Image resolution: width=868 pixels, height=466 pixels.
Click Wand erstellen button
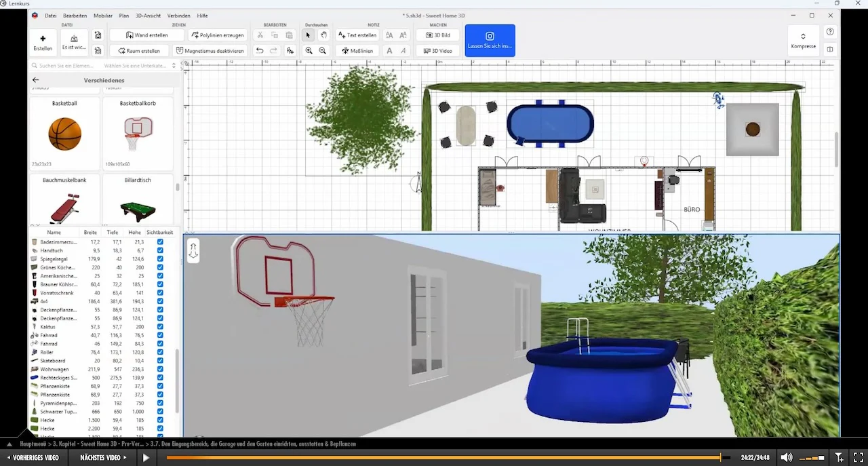point(147,35)
